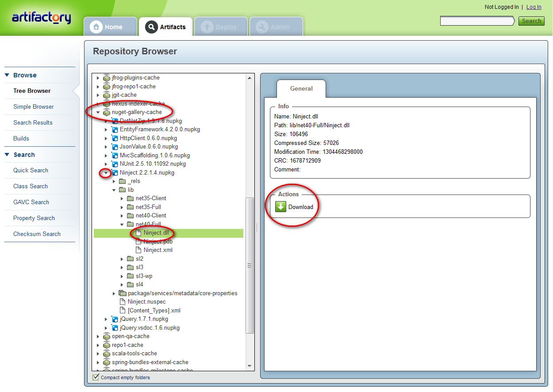The height and width of the screenshot is (392, 553).
Task: Toggle the Compact empty folders checkbox
Action: click(x=96, y=377)
